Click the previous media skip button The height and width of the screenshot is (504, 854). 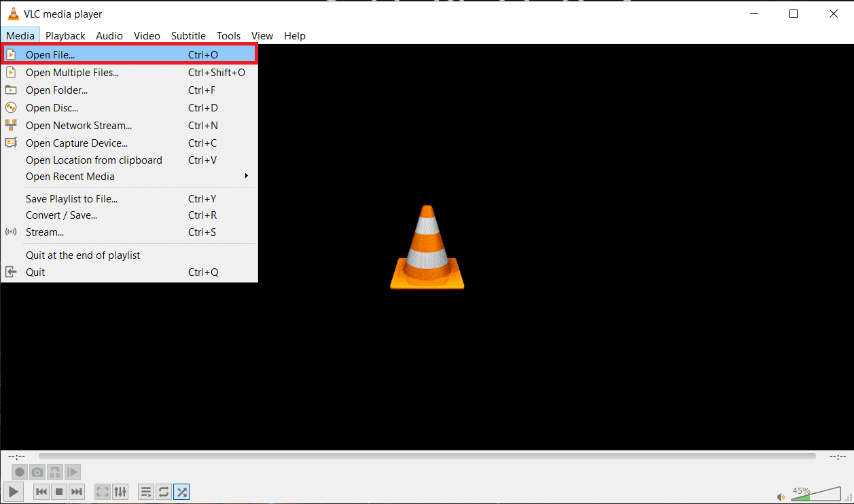point(41,491)
